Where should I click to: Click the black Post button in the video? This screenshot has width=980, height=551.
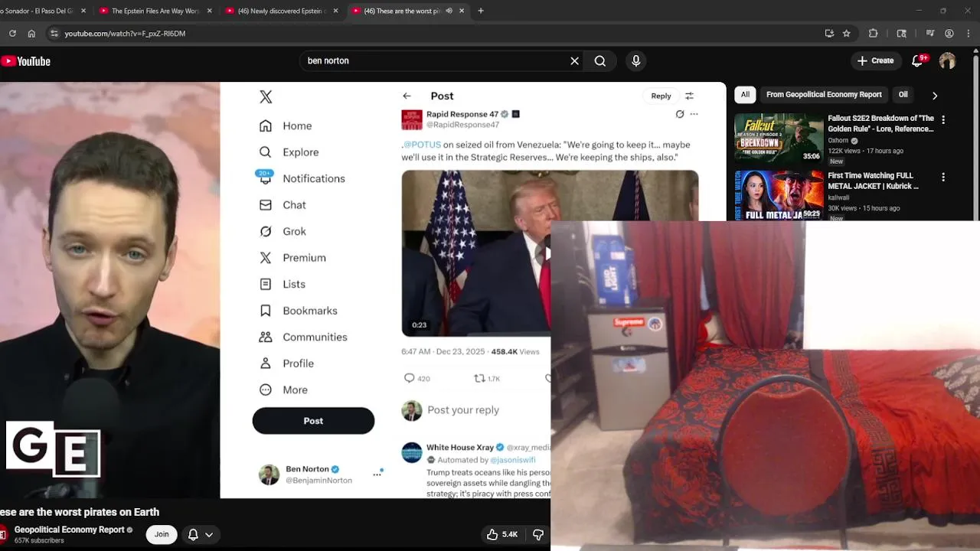click(313, 421)
